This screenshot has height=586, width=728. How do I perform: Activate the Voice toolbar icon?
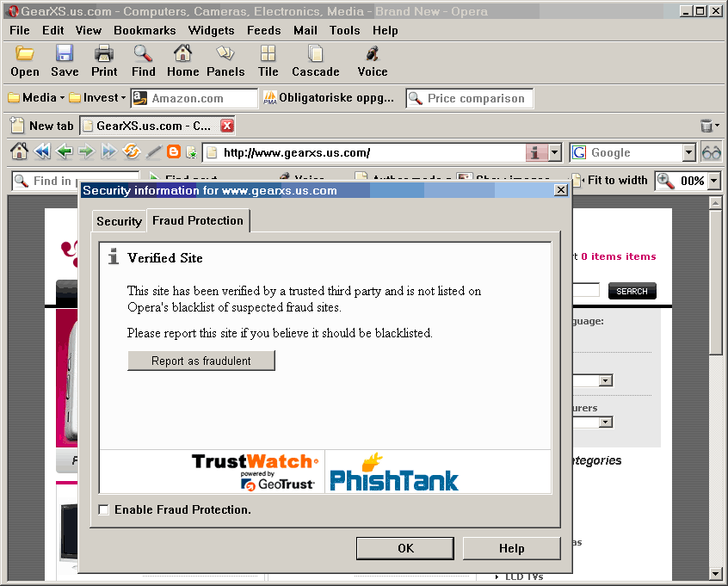(373, 54)
